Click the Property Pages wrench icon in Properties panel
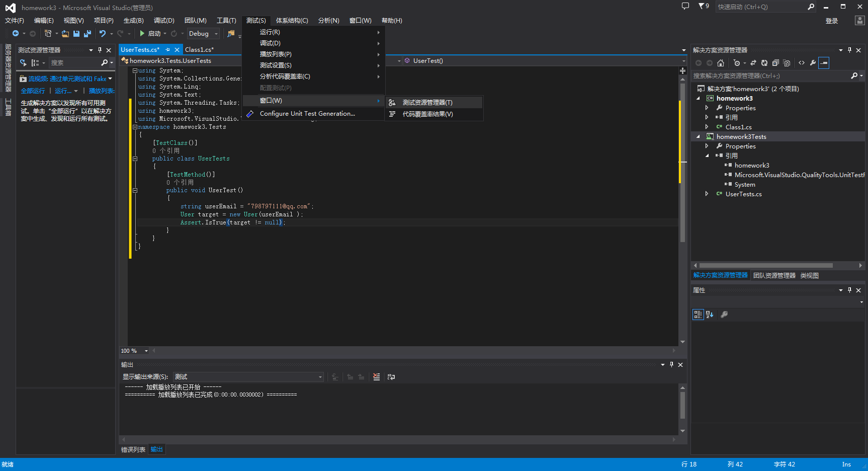The width and height of the screenshot is (868, 471). pyautogui.click(x=724, y=315)
